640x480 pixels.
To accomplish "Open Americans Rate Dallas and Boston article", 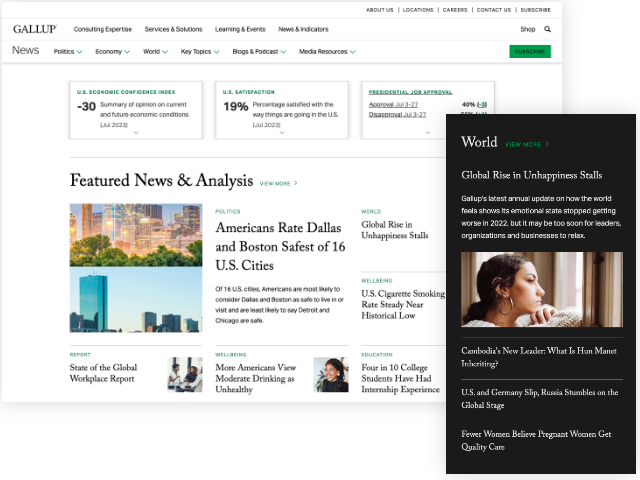I will coord(280,247).
